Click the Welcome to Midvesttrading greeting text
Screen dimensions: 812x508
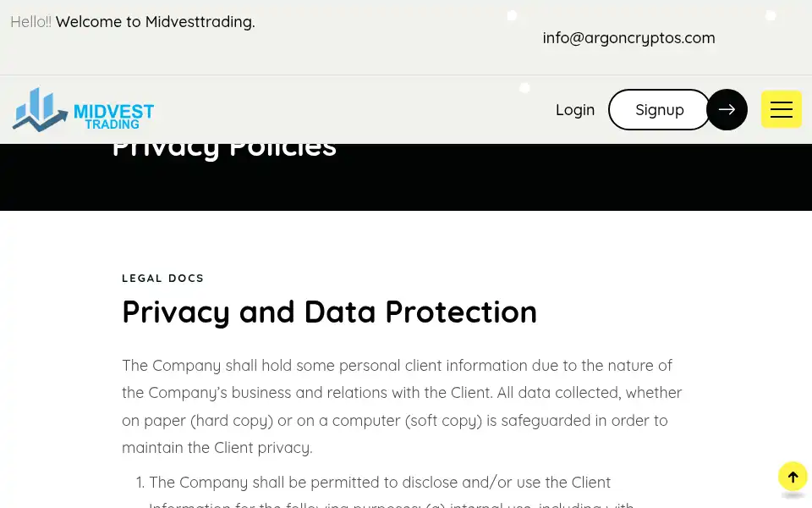pos(156,22)
